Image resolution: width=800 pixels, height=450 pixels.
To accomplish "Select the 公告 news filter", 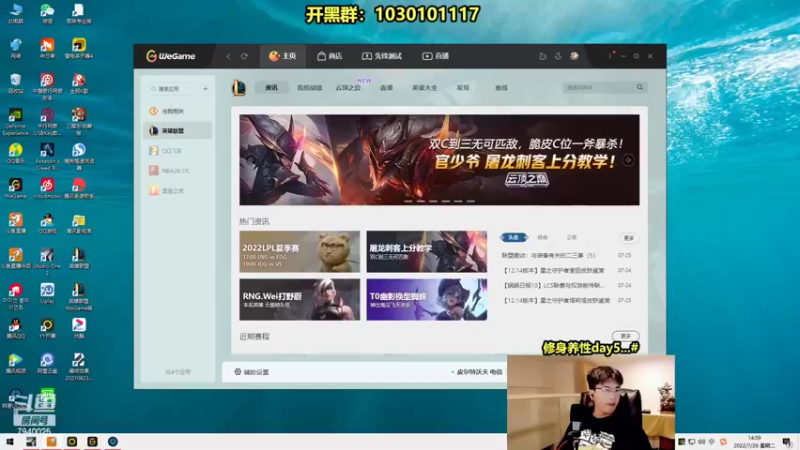I will coord(571,237).
